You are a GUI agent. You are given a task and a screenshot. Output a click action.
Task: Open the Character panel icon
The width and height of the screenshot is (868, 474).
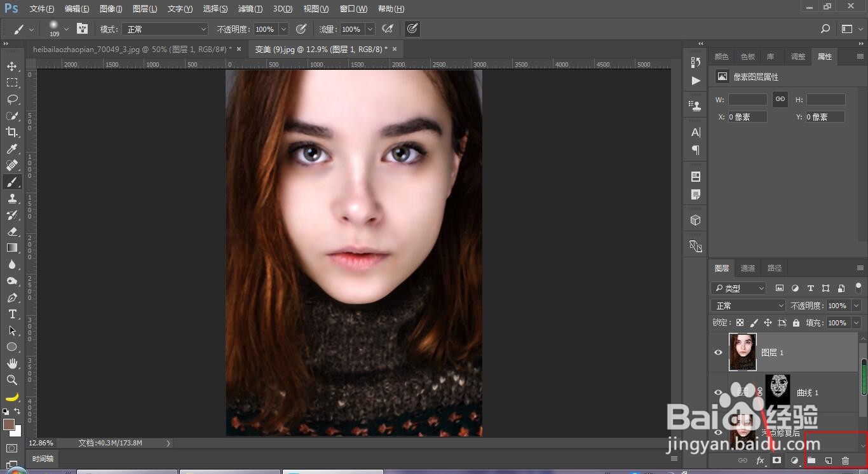695,132
